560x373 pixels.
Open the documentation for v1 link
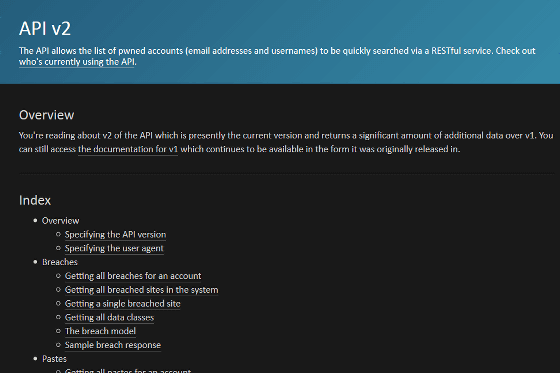click(x=128, y=149)
